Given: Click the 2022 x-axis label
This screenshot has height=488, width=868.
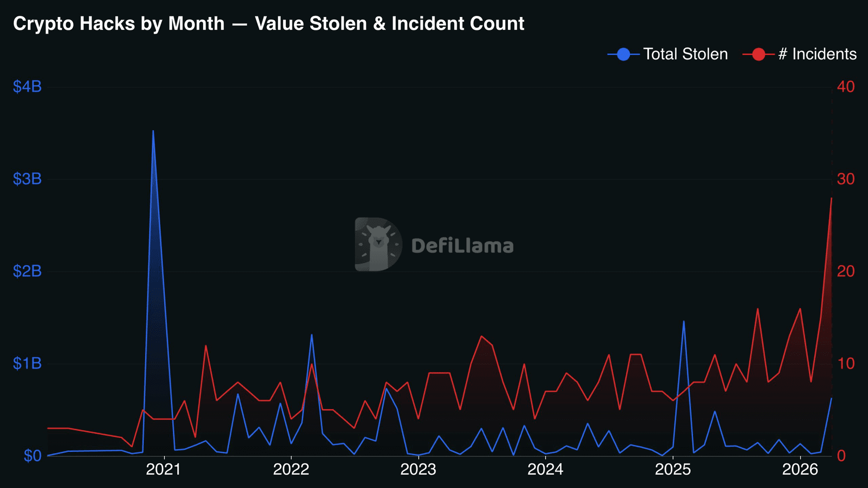Looking at the screenshot, I should [291, 469].
